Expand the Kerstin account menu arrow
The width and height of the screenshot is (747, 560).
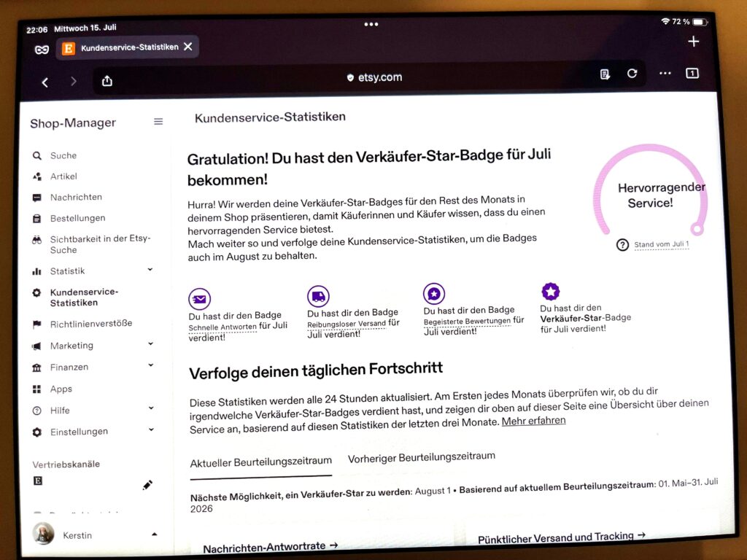(x=155, y=534)
